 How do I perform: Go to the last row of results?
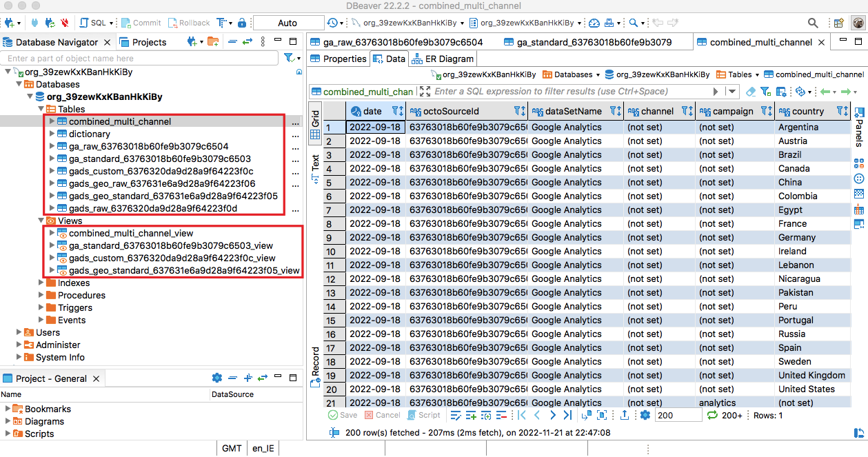tap(567, 415)
